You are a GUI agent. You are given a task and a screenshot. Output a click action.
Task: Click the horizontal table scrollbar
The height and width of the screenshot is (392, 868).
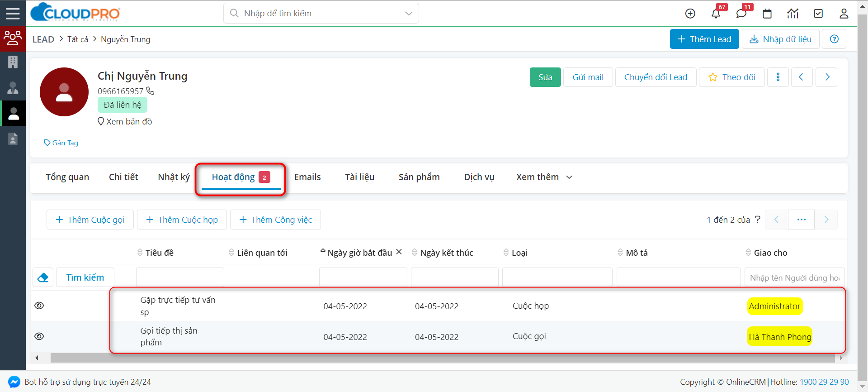point(442,358)
